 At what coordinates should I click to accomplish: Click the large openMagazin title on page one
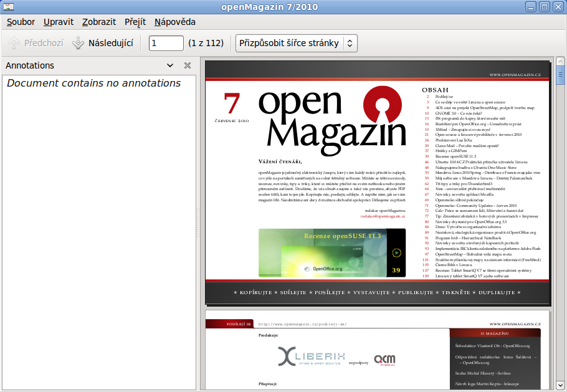[332, 122]
